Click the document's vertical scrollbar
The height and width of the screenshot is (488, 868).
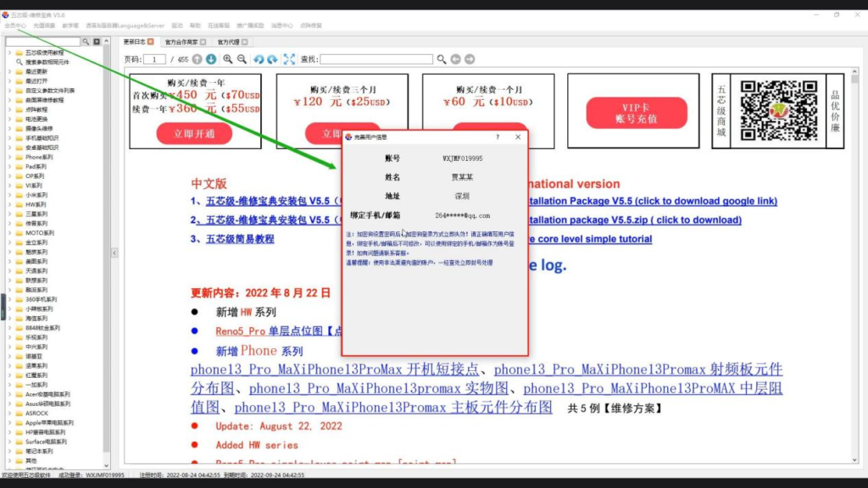click(854, 265)
